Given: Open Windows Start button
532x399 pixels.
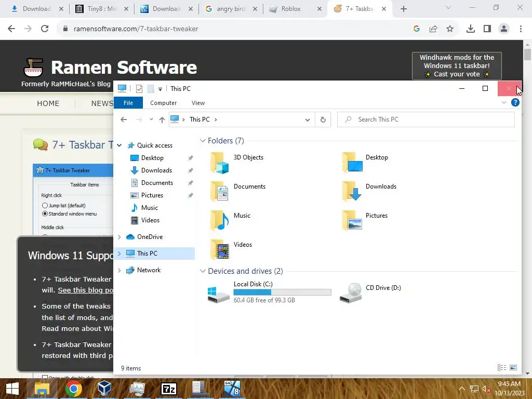Looking at the screenshot, I should [12, 389].
